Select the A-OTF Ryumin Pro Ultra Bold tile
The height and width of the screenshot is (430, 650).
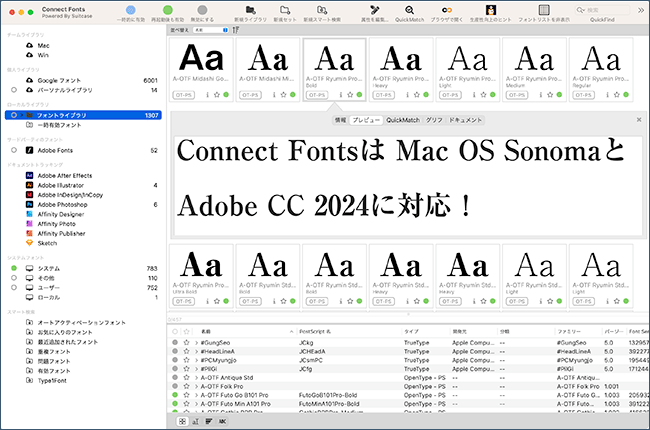[x=201, y=276]
